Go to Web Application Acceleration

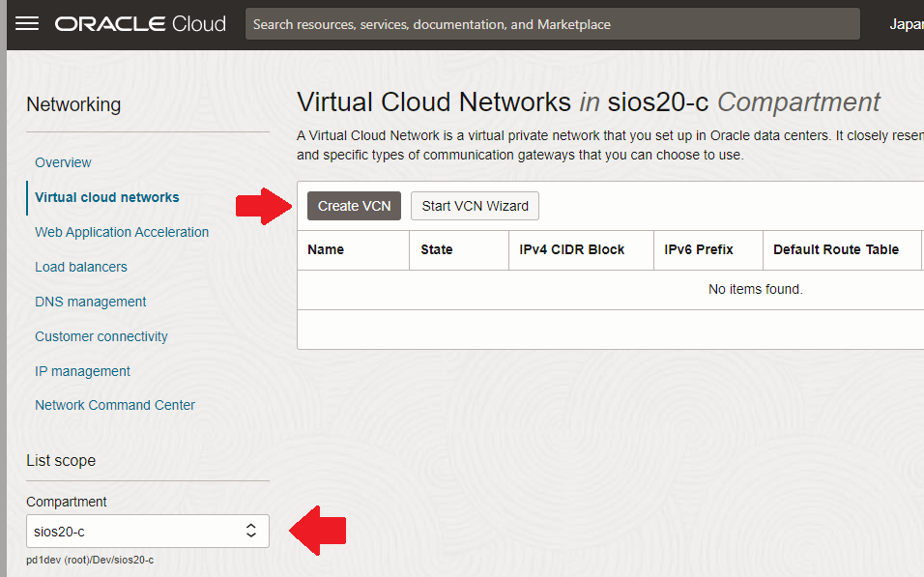[122, 232]
